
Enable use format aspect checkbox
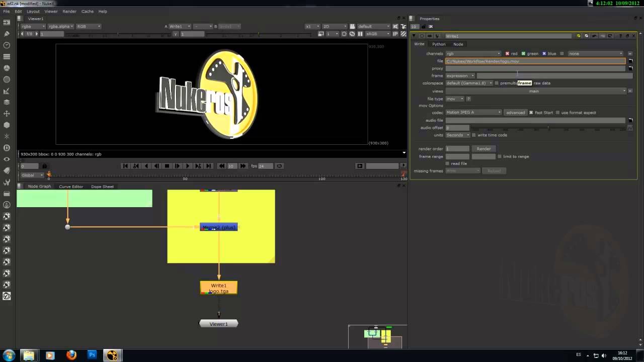click(x=557, y=113)
